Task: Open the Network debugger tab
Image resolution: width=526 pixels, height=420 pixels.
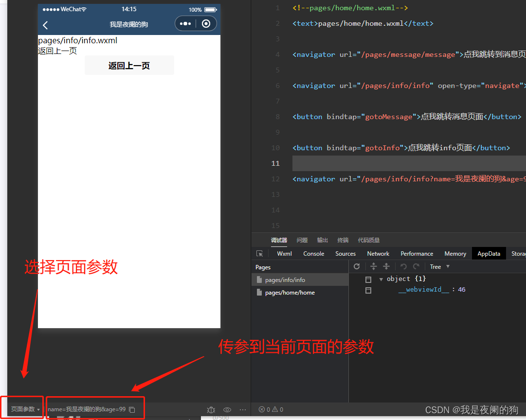Action: (378, 254)
